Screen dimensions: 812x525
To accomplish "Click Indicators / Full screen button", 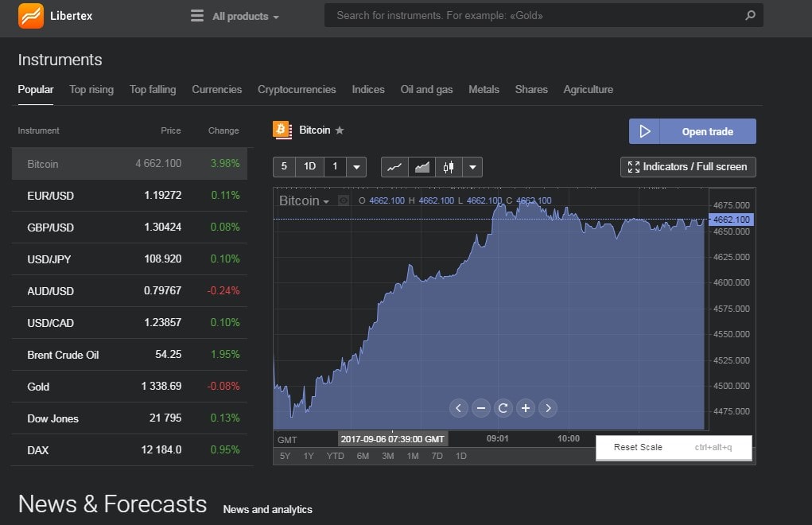I will click(x=688, y=167).
